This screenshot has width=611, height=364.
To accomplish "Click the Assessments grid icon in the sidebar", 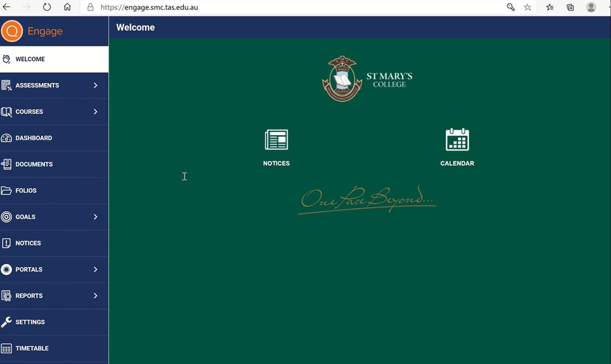I will click(x=7, y=86).
